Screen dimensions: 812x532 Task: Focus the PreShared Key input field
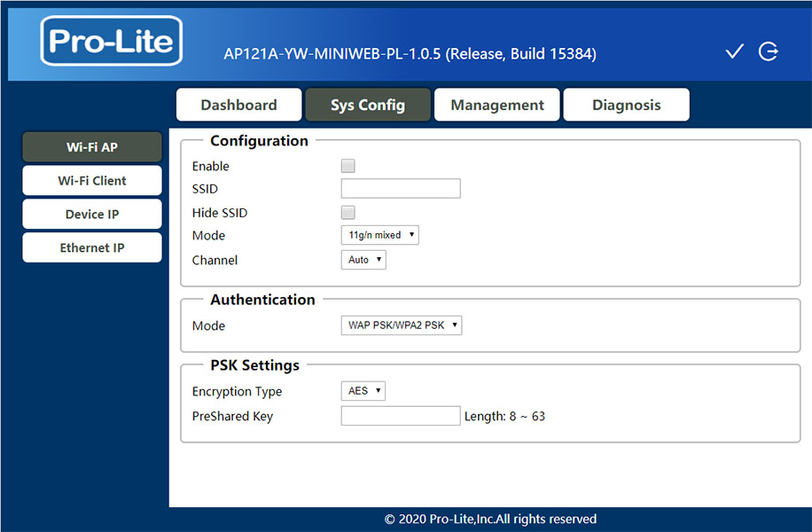(x=401, y=416)
